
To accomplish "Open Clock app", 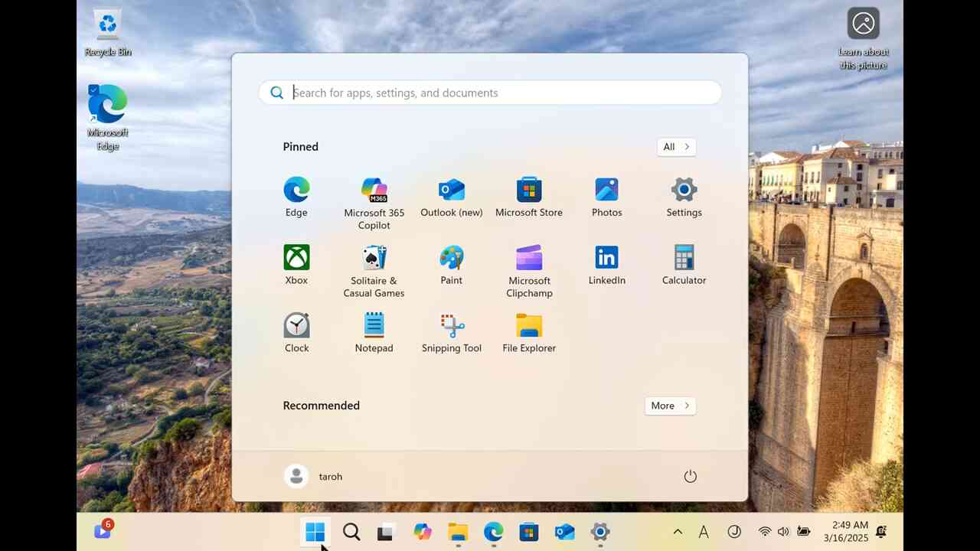I will coord(296,333).
